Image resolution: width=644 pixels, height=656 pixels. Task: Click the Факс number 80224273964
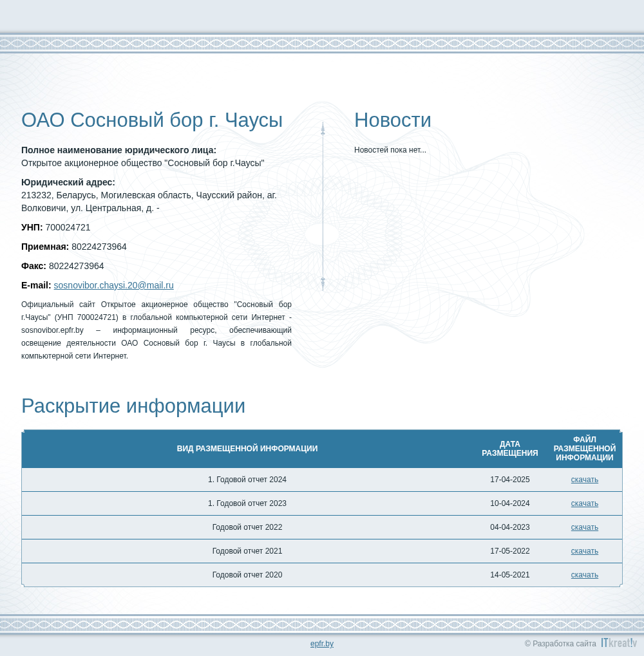pyautogui.click(x=77, y=266)
